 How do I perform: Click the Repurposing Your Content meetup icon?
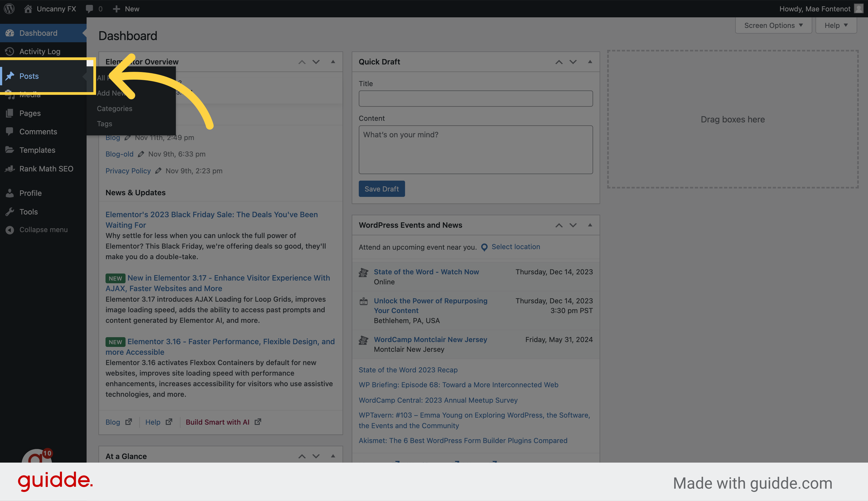363,301
